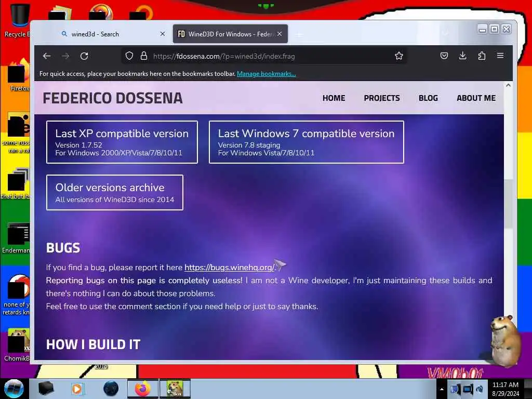This screenshot has height=399, width=532.
Task: Open the black box taskbar icon
Action: point(46,389)
